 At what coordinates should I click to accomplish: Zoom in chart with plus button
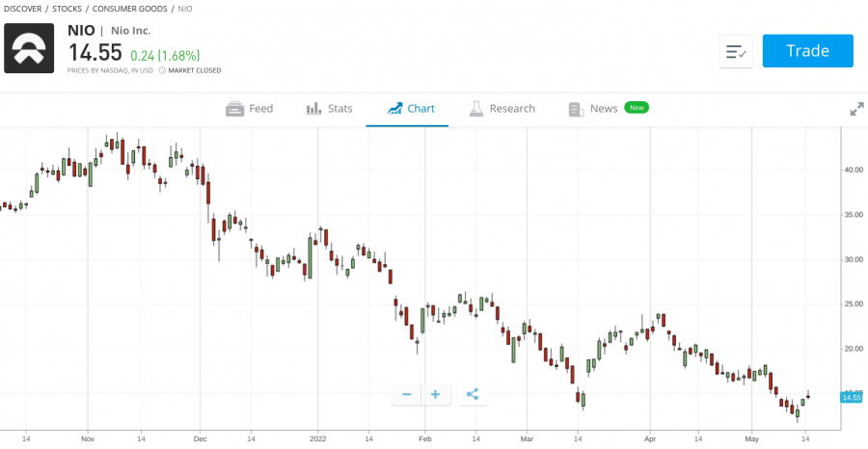pyautogui.click(x=436, y=395)
